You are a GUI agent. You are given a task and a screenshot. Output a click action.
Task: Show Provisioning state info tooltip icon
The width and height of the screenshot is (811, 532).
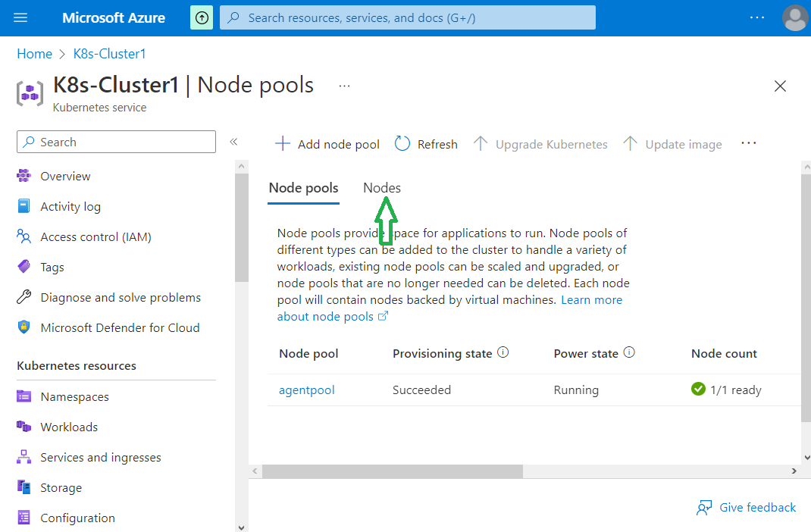pos(503,352)
